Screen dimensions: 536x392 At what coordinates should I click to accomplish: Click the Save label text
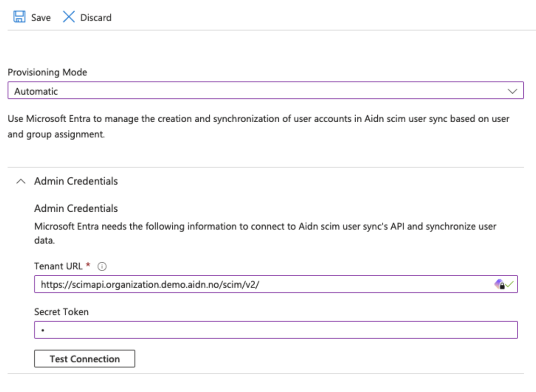[41, 17]
